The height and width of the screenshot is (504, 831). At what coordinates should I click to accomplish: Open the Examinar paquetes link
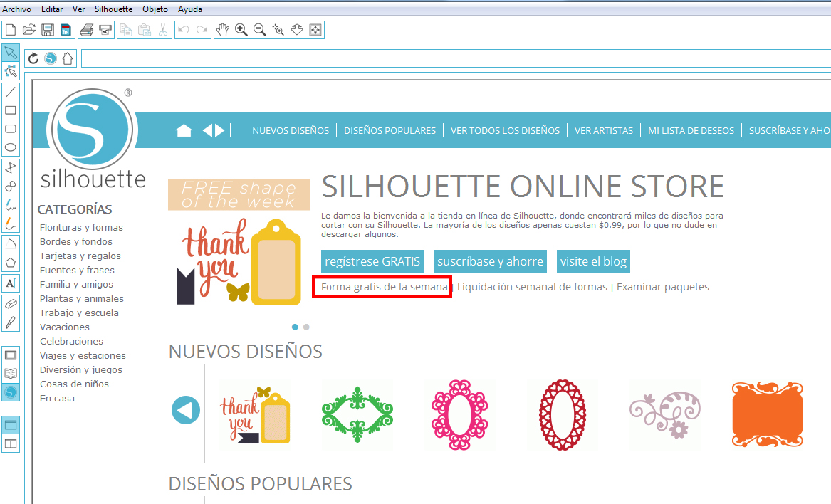click(663, 287)
